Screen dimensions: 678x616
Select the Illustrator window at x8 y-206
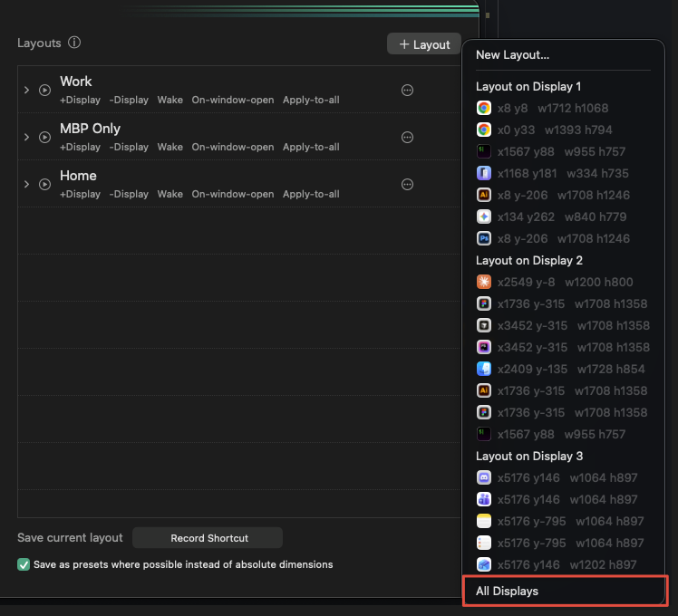click(x=563, y=195)
